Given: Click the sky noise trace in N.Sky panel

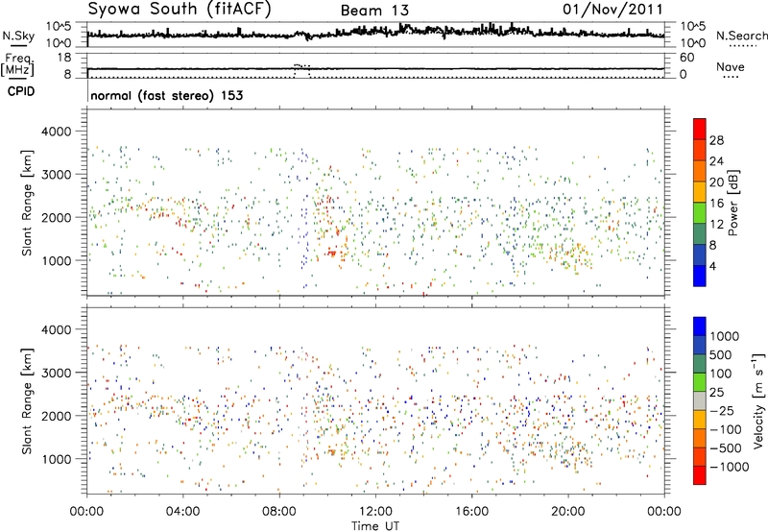Looking at the screenshot, I should 375,34.
